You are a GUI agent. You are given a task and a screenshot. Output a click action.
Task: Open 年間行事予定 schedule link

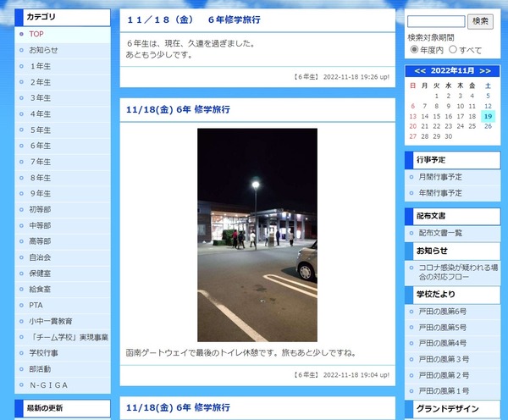tap(440, 193)
